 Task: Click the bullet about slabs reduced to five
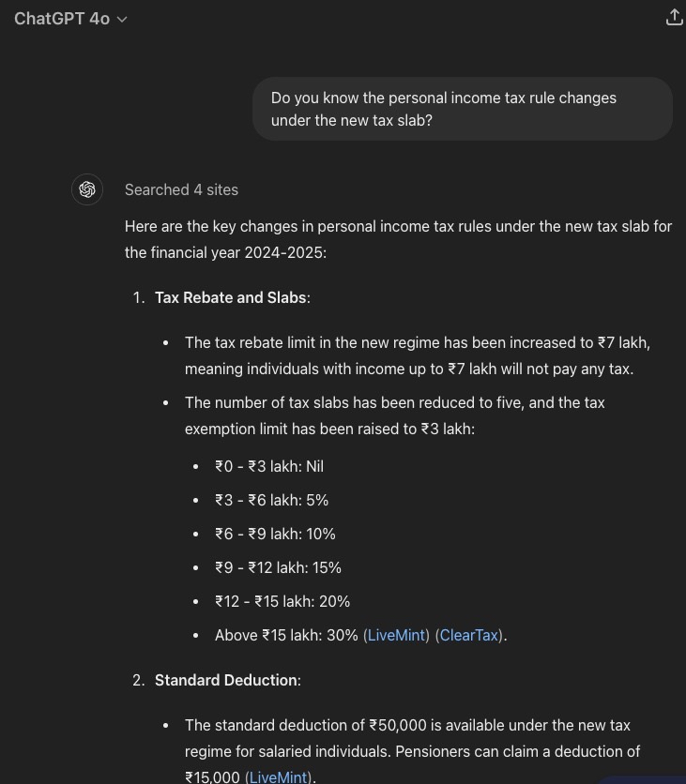pyautogui.click(x=394, y=415)
